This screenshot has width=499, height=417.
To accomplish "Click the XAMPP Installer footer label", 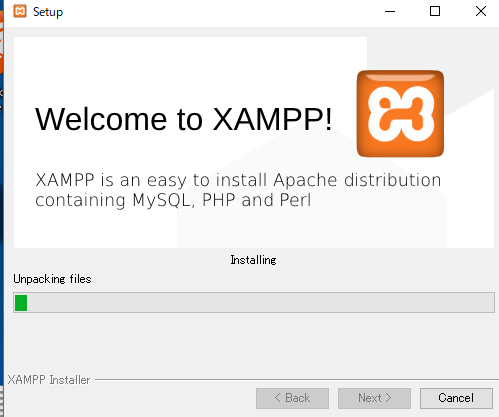I will pyautogui.click(x=49, y=380).
